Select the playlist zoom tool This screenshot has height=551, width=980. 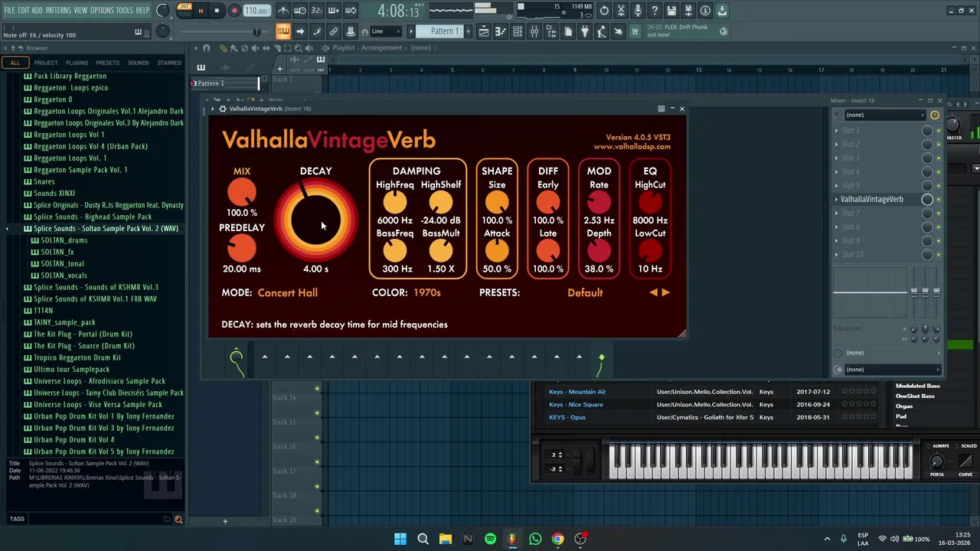pyautogui.click(x=298, y=48)
